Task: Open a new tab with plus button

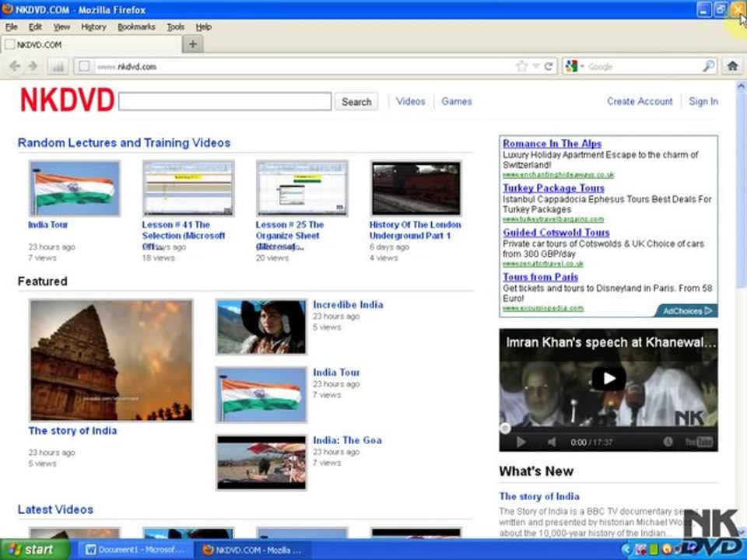Action: point(193,44)
